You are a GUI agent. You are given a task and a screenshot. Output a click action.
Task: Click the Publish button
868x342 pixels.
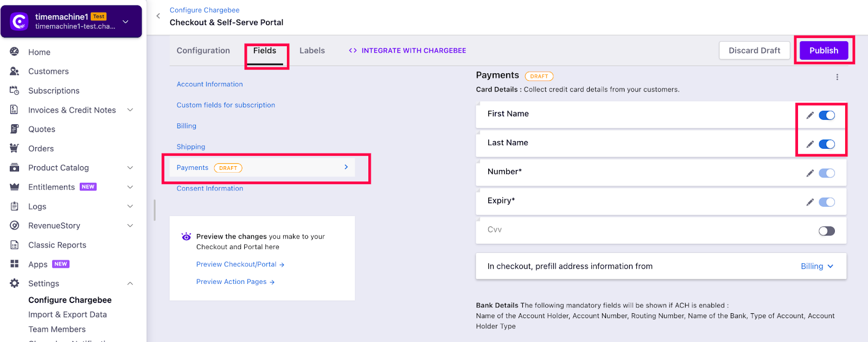[x=824, y=50]
